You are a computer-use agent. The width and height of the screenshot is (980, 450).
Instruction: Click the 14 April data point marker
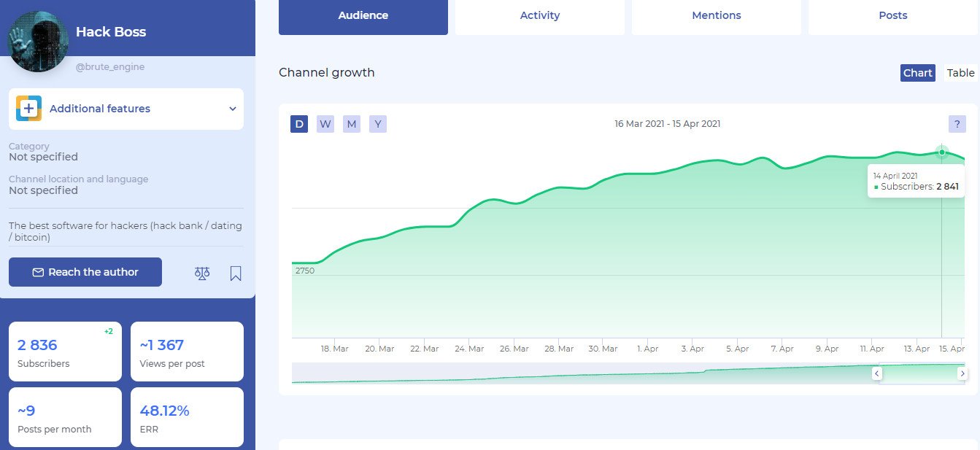[x=942, y=152]
